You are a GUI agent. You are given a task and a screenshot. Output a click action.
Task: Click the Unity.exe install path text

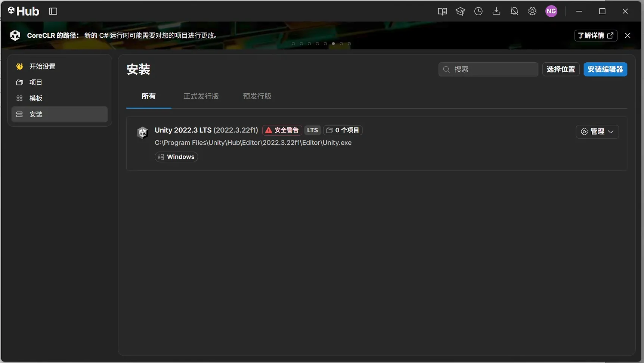tap(253, 143)
